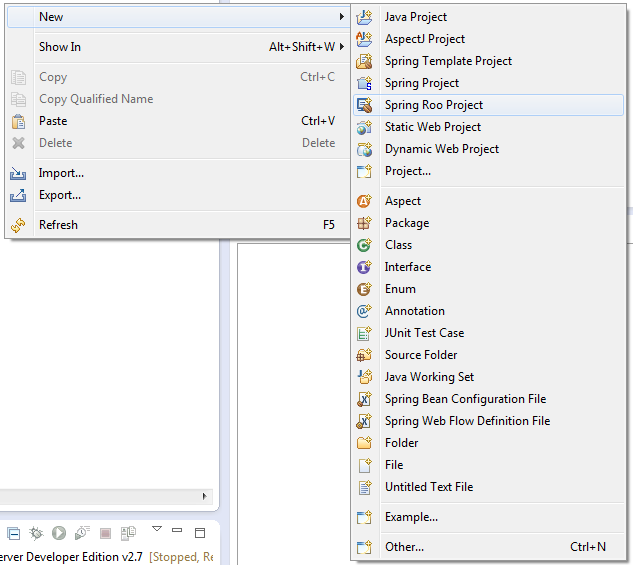This screenshot has height=565, width=633.
Task: Click the arrow beside Alt+Shift+W
Action: [342, 46]
